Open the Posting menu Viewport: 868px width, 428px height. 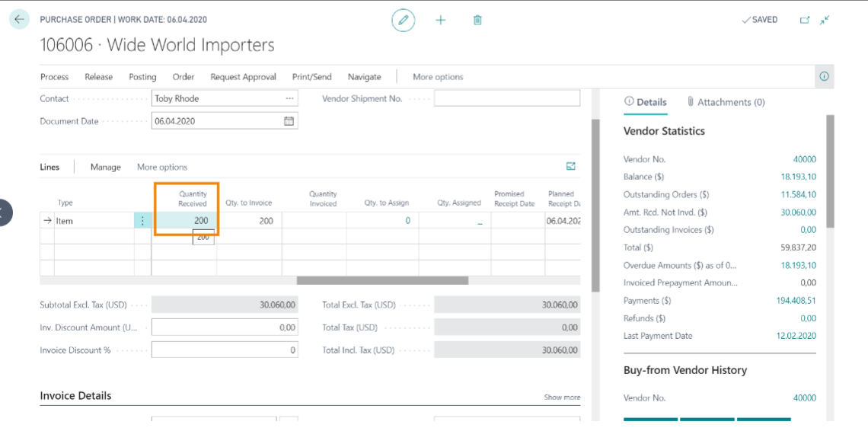(142, 77)
